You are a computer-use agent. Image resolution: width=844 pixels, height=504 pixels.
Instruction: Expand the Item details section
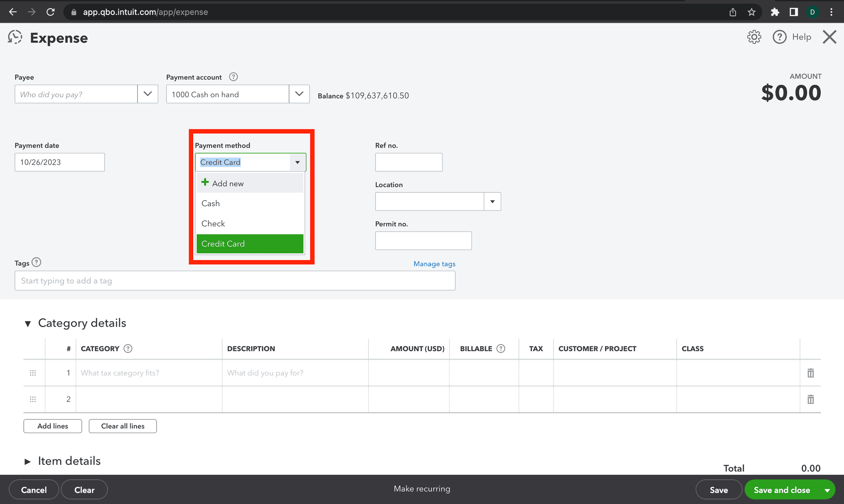pos(28,461)
